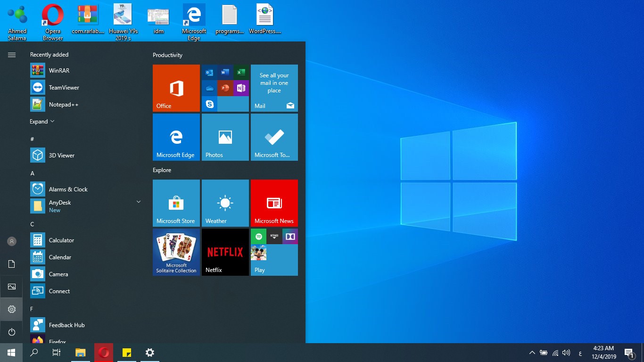
Task: Open Skype from the Office tile group
Action: 209,104
